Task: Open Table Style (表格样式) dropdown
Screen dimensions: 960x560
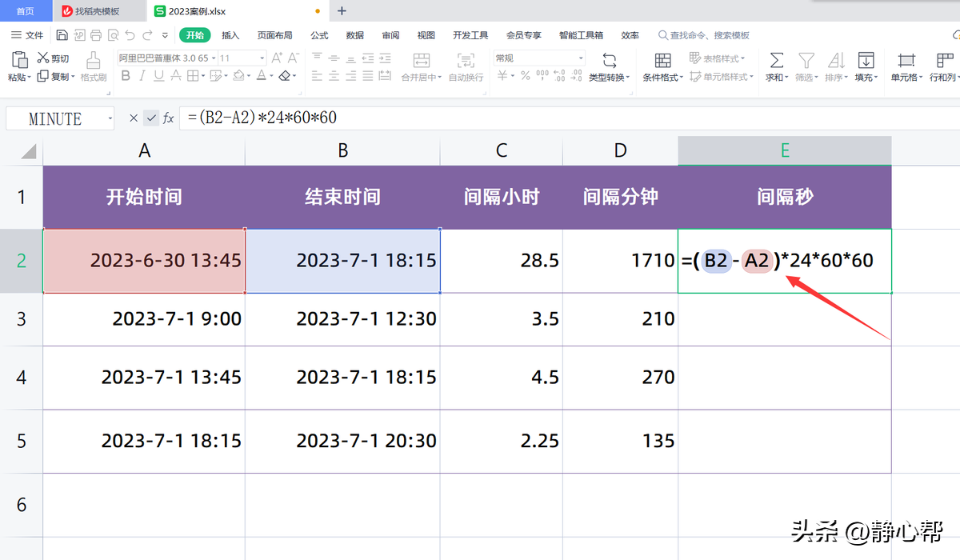Action: [717, 58]
